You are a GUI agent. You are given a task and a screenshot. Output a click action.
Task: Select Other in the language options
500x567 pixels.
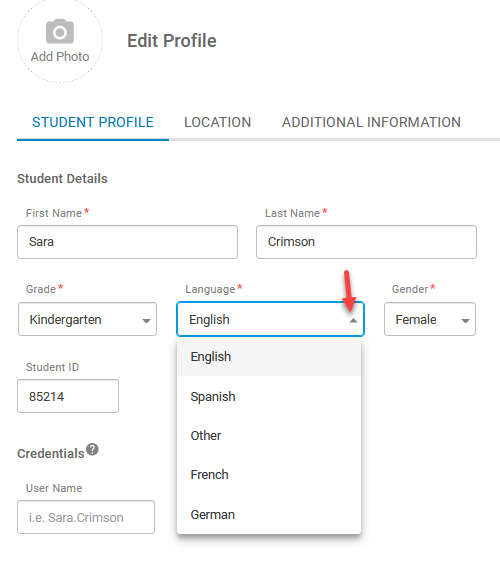tap(269, 435)
